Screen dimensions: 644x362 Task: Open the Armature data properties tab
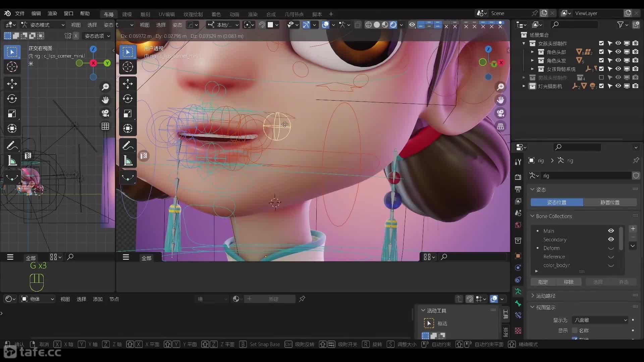coord(518,291)
